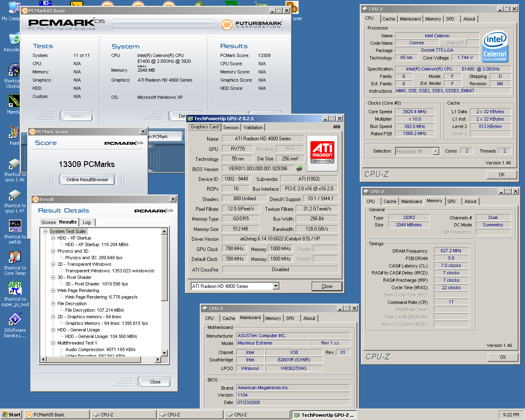Viewport: 525px width, 420px height.
Task: Switch to PCMark05 Basic taskbar button
Action: (57, 415)
